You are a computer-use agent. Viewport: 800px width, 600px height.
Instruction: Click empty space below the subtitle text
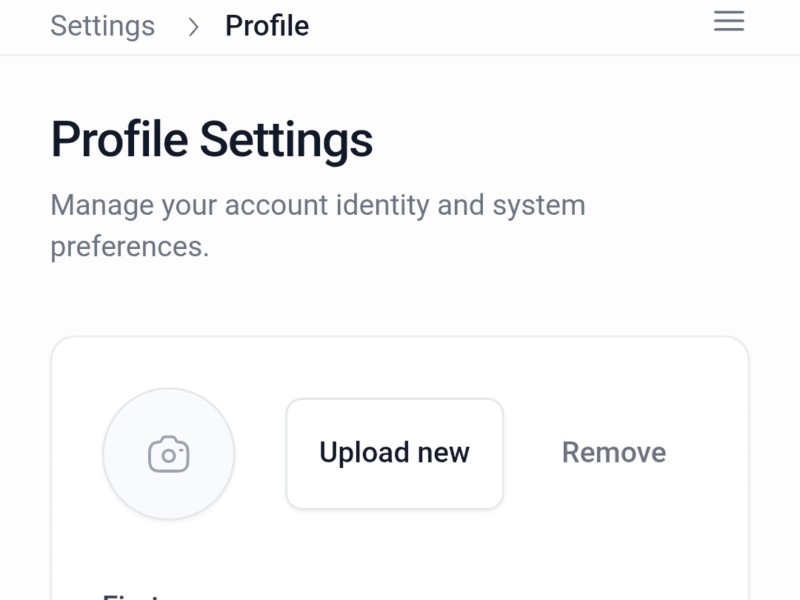[400, 295]
